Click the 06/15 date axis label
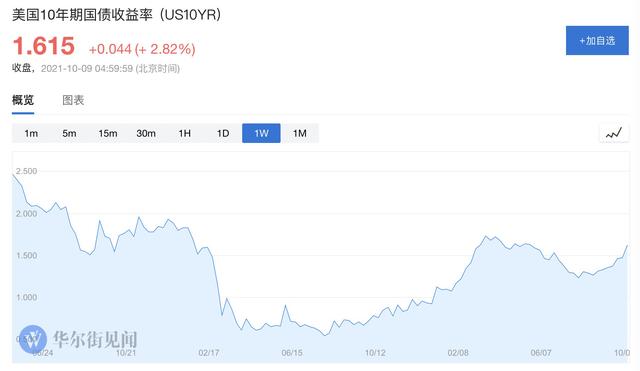This screenshot has width=640, height=371. point(292,353)
